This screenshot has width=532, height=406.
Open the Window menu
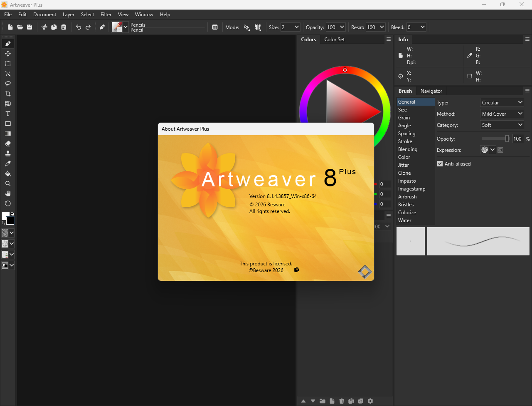[144, 15]
